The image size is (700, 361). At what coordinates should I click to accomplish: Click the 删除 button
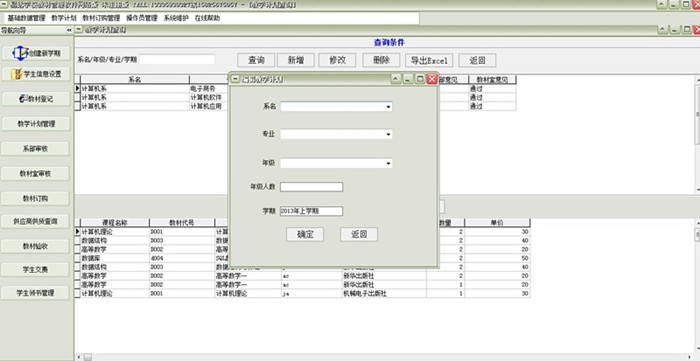(381, 60)
